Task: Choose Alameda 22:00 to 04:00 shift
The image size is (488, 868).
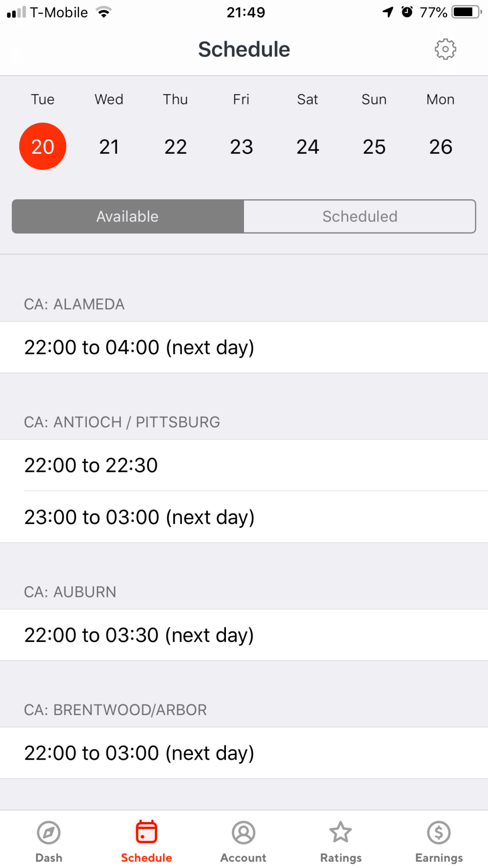Action: pyautogui.click(x=244, y=347)
